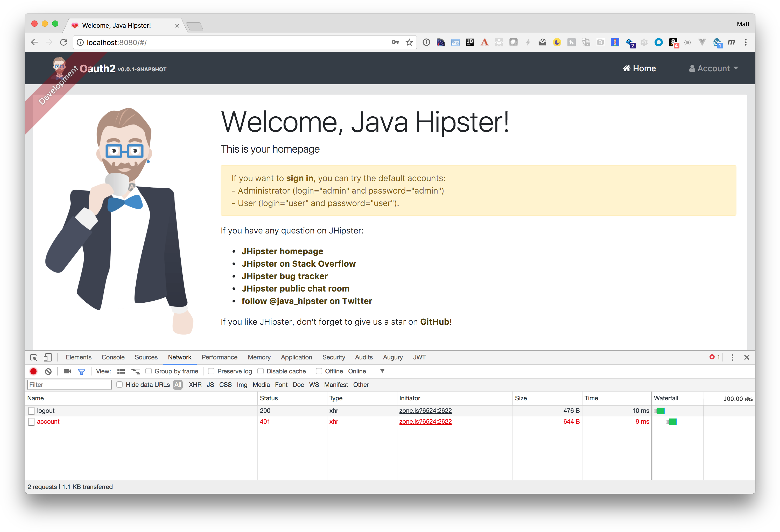
Task: Tick Hide data URLs checkbox
Action: 120,385
